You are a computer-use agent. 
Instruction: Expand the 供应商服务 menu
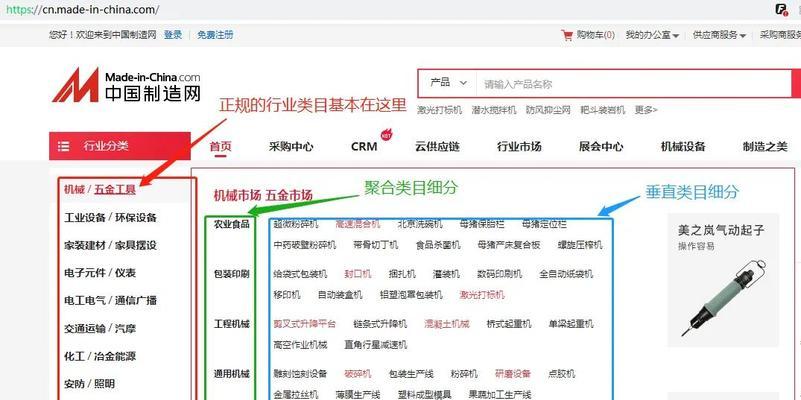click(719, 35)
